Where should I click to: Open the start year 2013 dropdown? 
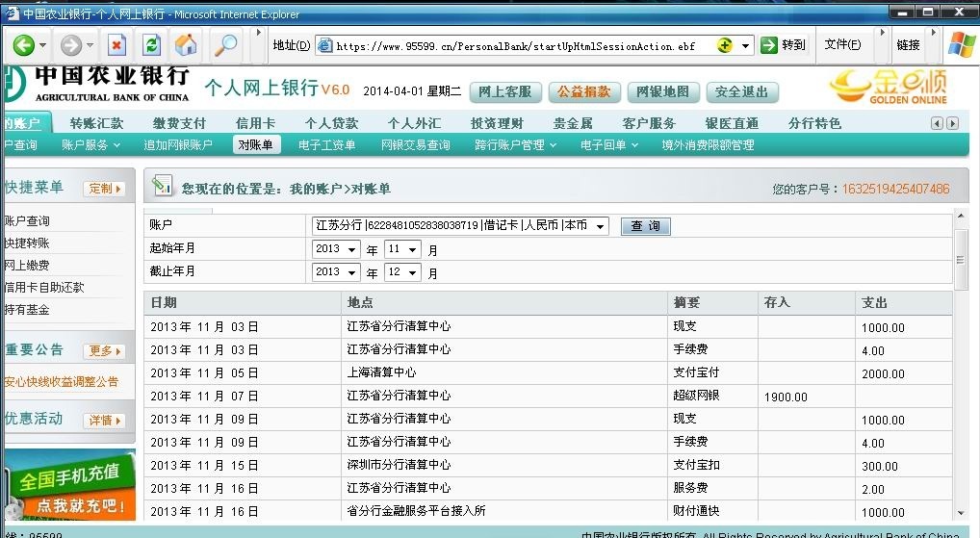(x=351, y=249)
